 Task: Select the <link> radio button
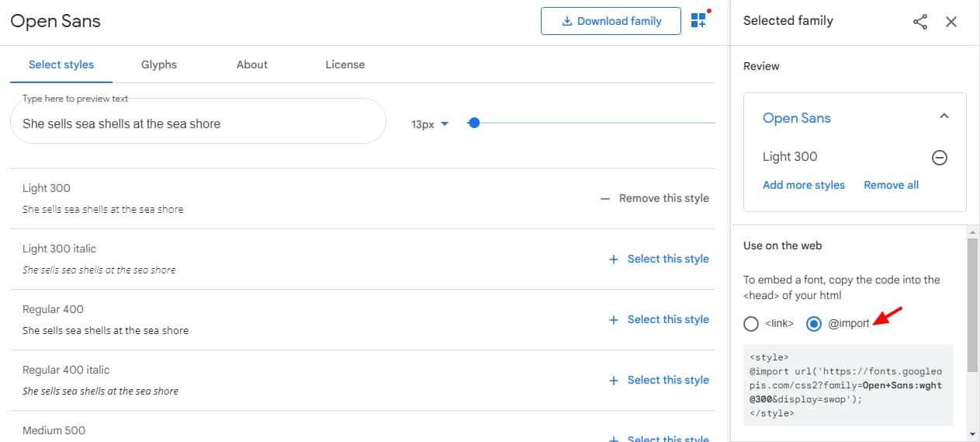tap(751, 324)
